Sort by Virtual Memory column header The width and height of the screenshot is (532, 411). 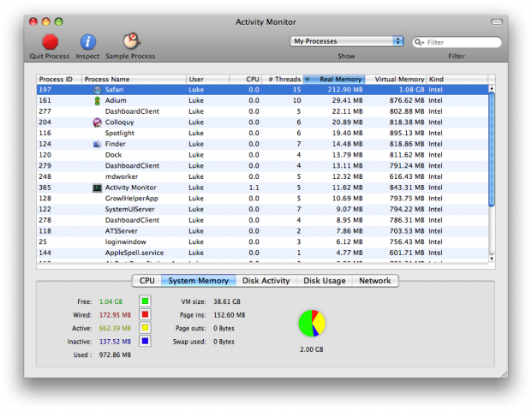click(395, 80)
